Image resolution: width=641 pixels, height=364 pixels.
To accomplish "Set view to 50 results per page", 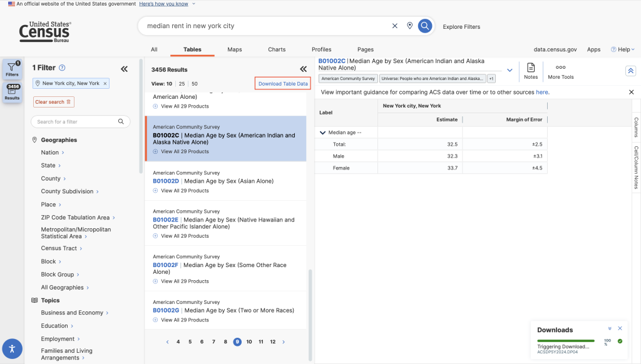I will click(195, 83).
